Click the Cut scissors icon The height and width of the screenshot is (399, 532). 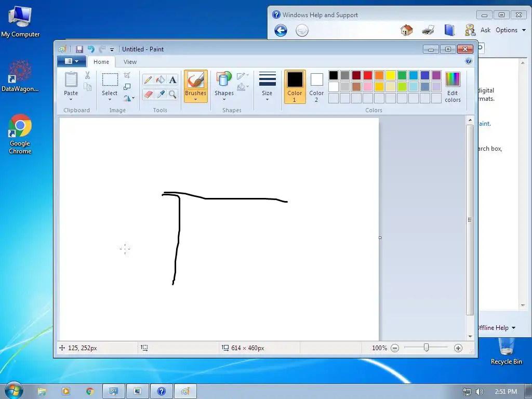coord(87,75)
